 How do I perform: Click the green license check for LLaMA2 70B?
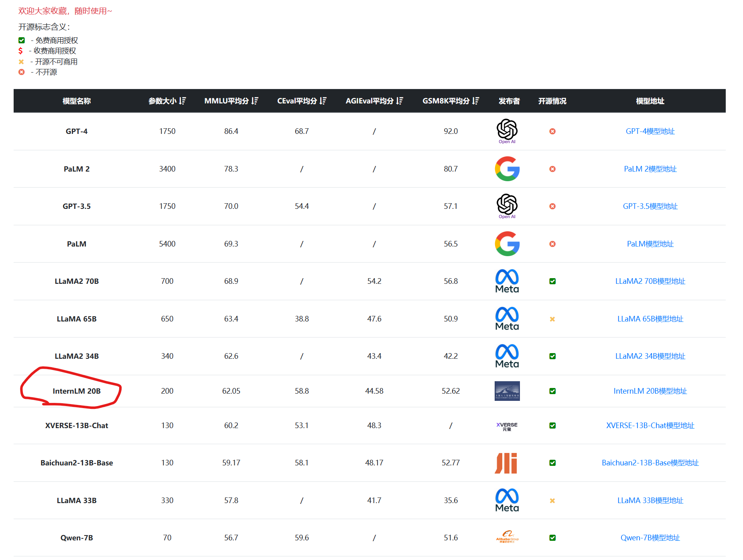(552, 281)
